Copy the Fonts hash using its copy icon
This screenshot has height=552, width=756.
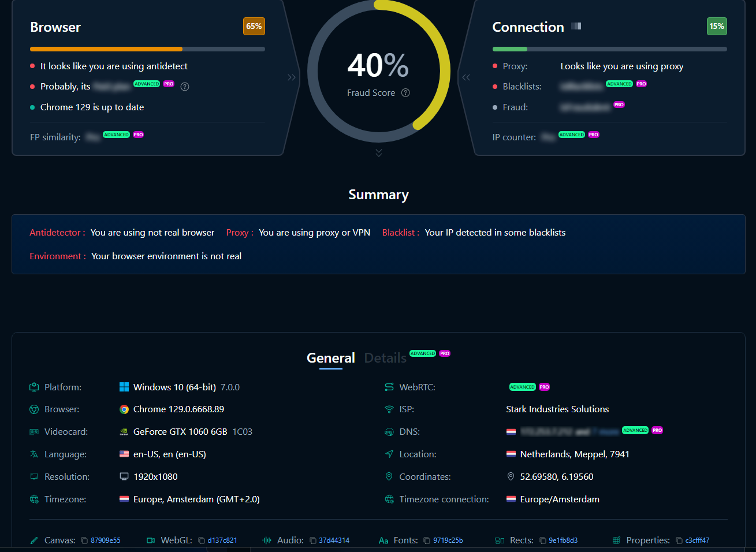[x=427, y=541]
